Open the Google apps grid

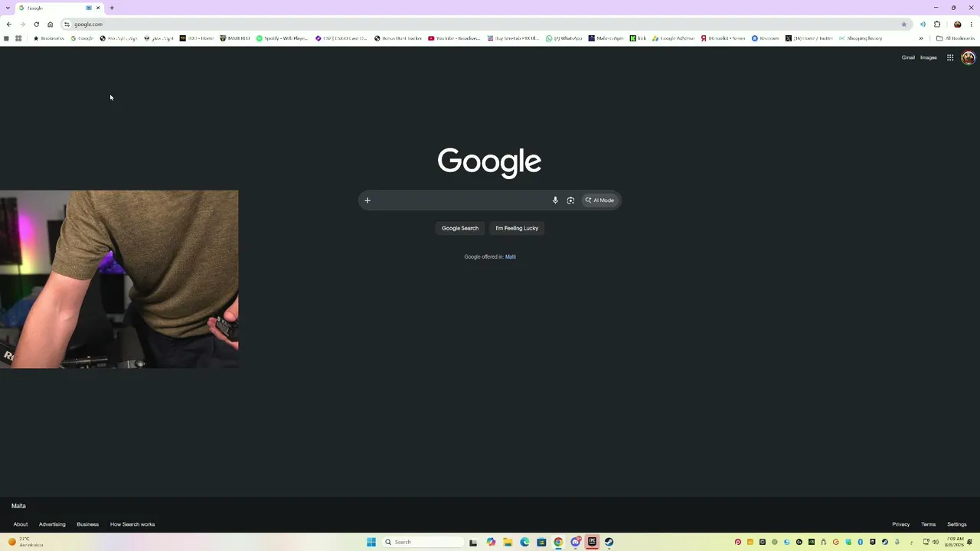coord(950,57)
